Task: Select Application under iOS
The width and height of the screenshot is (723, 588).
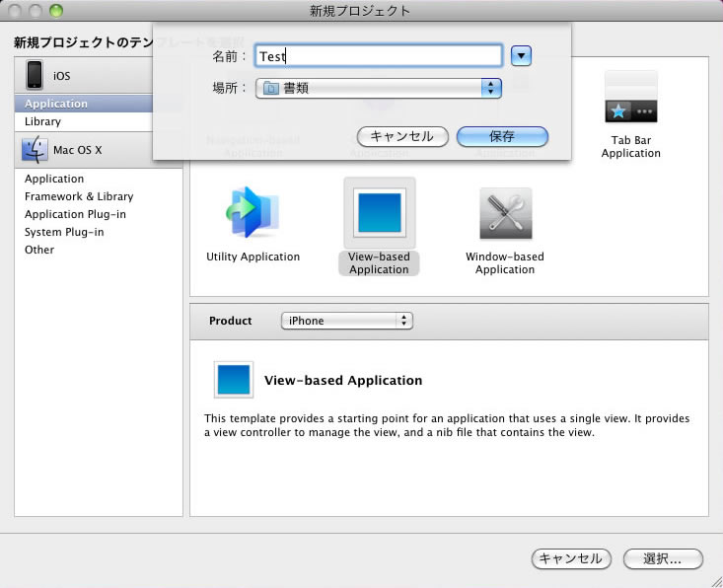Action: pos(84,104)
